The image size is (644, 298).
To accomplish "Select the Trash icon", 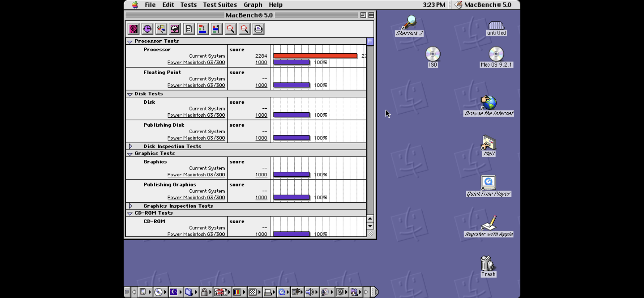I will (x=488, y=266).
